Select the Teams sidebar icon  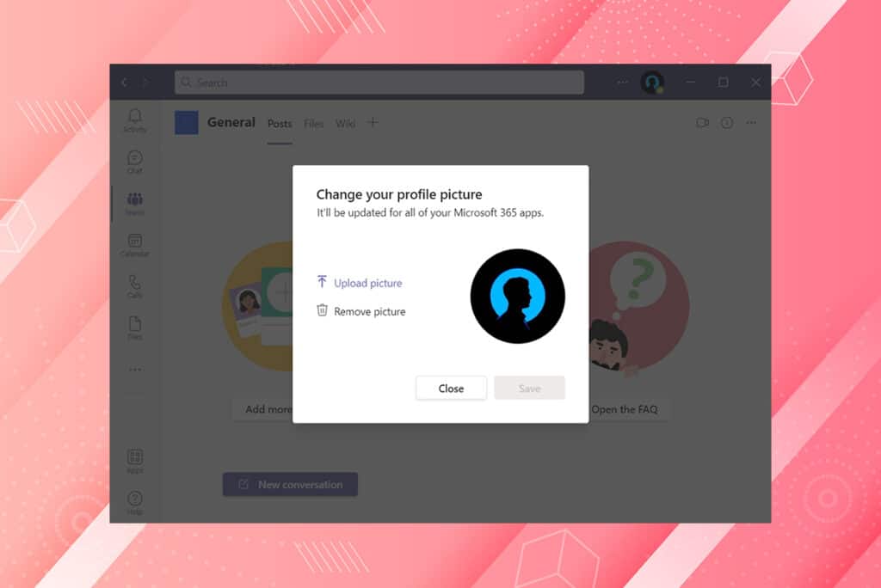pyautogui.click(x=135, y=204)
